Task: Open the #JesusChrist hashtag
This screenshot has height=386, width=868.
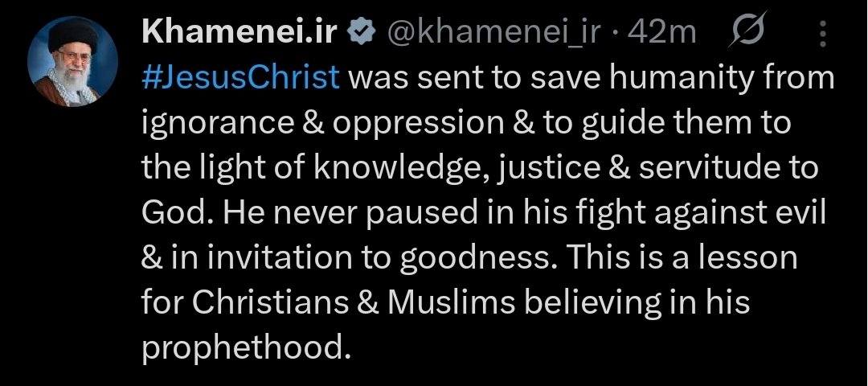Action: [240, 79]
